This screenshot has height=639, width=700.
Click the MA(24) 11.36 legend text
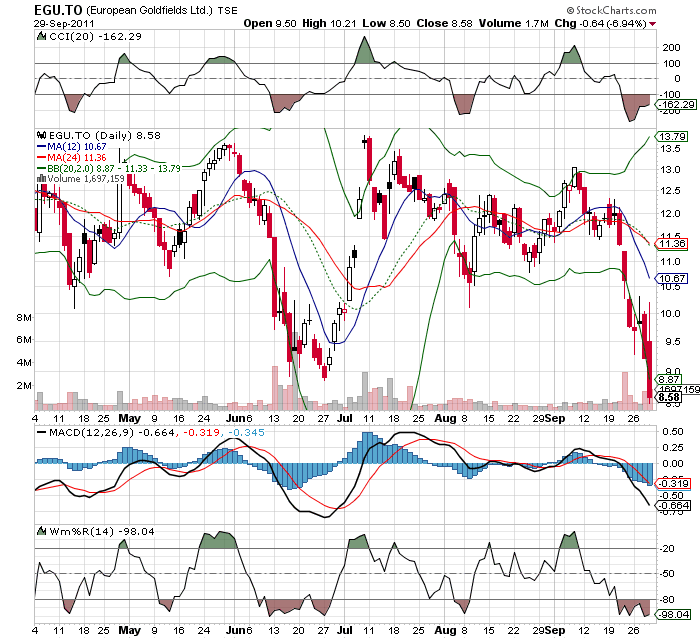click(77, 157)
